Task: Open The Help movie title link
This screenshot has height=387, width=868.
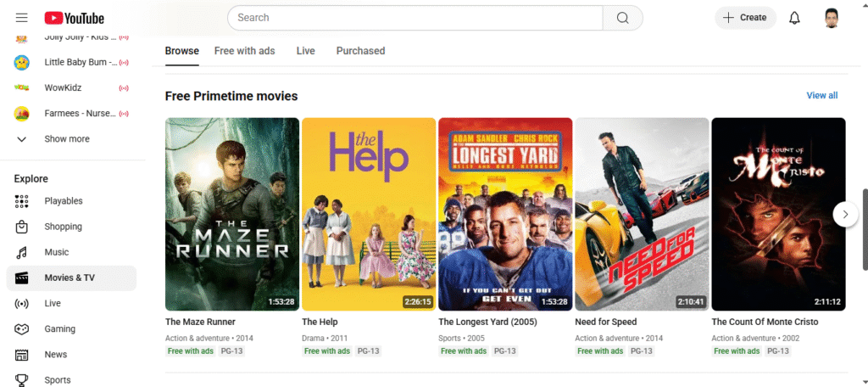Action: coord(320,322)
